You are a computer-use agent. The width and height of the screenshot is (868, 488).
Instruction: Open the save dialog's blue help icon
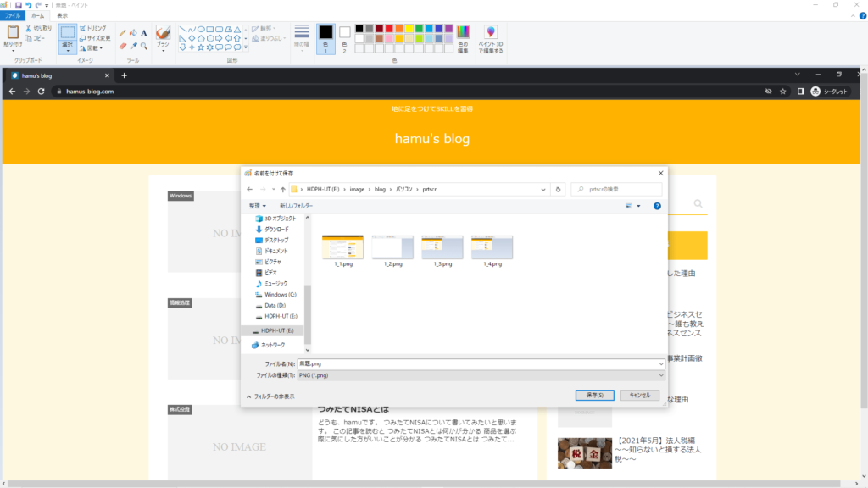657,206
